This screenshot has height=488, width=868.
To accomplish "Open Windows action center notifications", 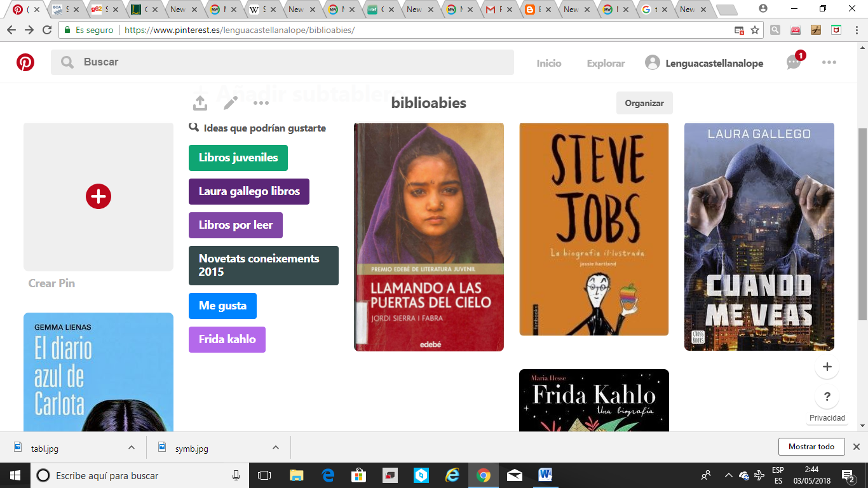I will coord(848,475).
